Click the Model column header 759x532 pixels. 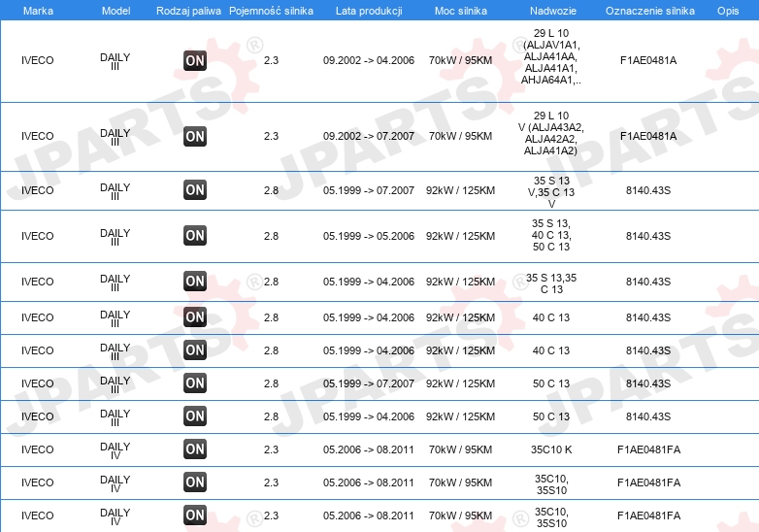pyautogui.click(x=115, y=10)
